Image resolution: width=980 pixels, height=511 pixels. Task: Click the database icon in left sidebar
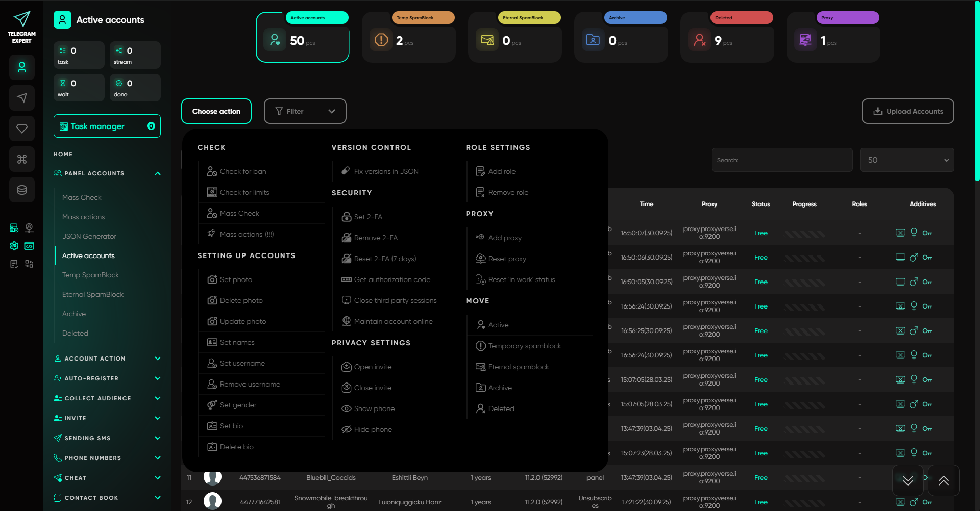21,190
